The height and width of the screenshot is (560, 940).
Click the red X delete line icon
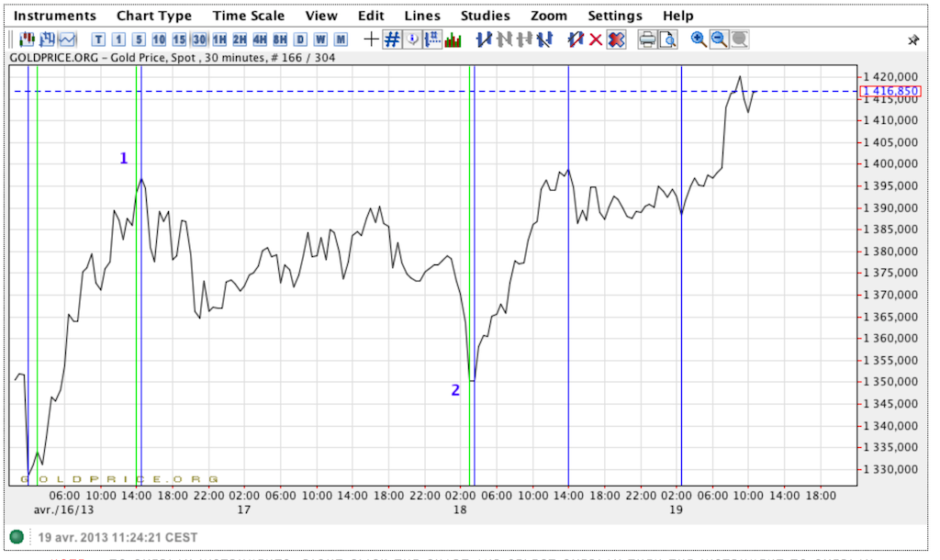pos(596,39)
